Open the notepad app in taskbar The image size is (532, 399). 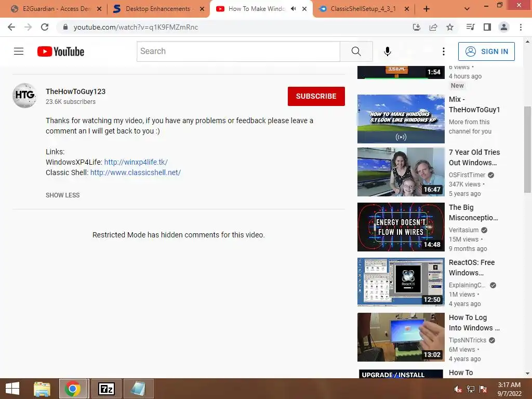(138, 389)
